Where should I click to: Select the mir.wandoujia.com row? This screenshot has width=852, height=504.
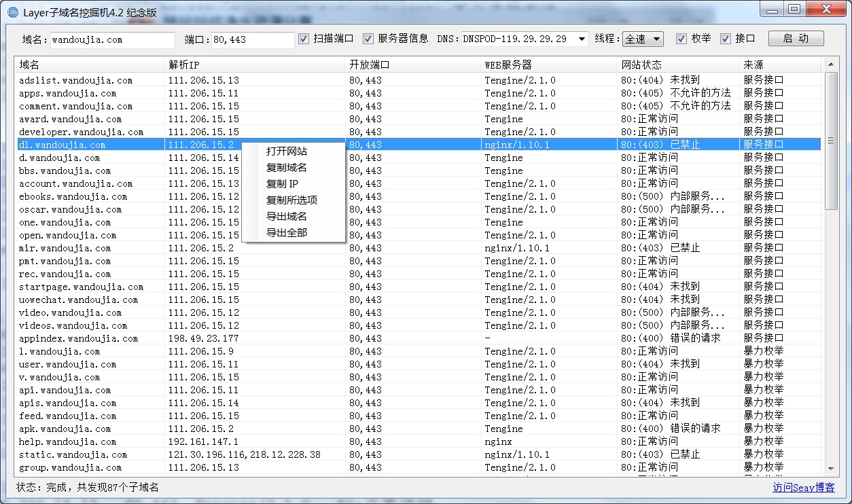click(418, 248)
